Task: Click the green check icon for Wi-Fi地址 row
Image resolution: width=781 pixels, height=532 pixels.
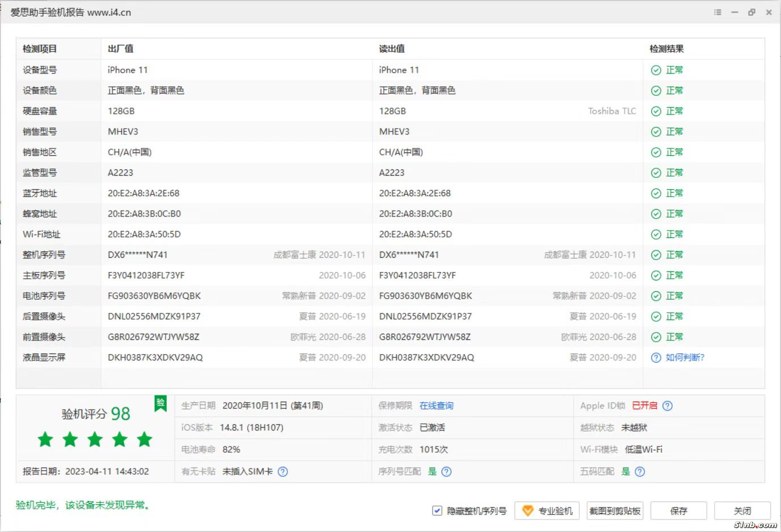Action: (x=655, y=234)
